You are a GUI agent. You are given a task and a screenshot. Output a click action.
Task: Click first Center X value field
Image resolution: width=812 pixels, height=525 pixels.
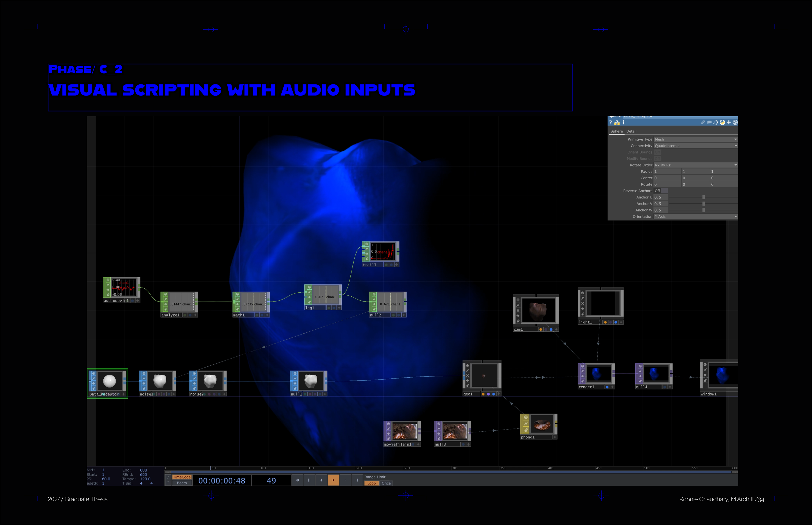pyautogui.click(x=668, y=178)
